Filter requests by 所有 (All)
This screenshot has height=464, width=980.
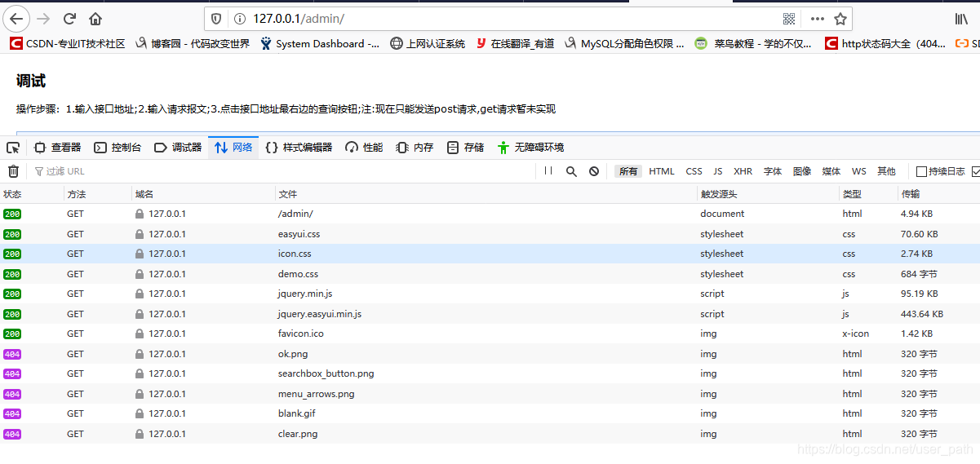tap(628, 171)
